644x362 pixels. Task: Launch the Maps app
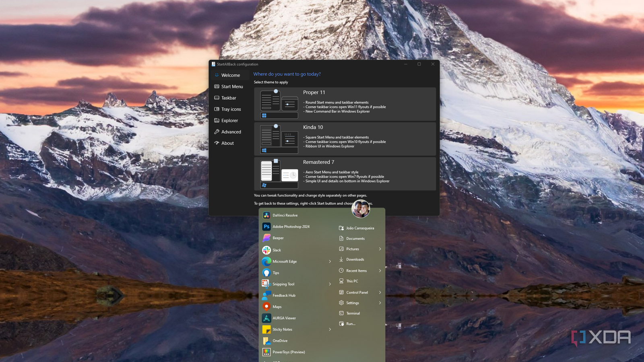pyautogui.click(x=276, y=306)
